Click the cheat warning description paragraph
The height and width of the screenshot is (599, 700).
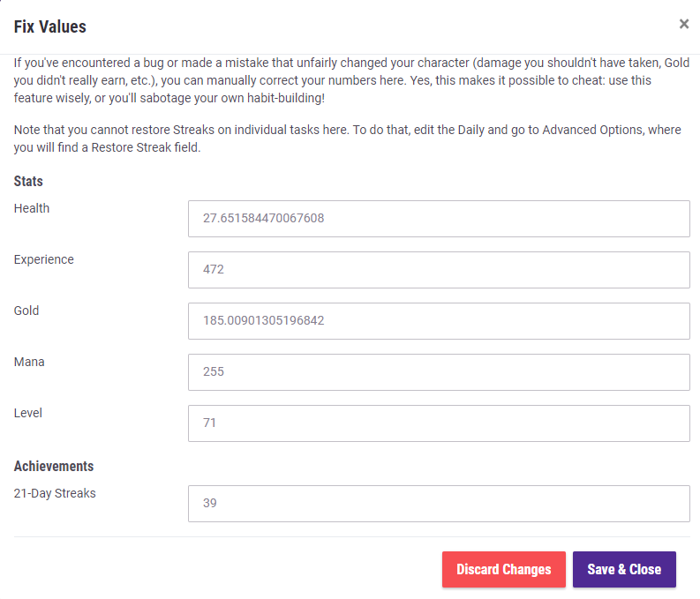[x=347, y=80]
